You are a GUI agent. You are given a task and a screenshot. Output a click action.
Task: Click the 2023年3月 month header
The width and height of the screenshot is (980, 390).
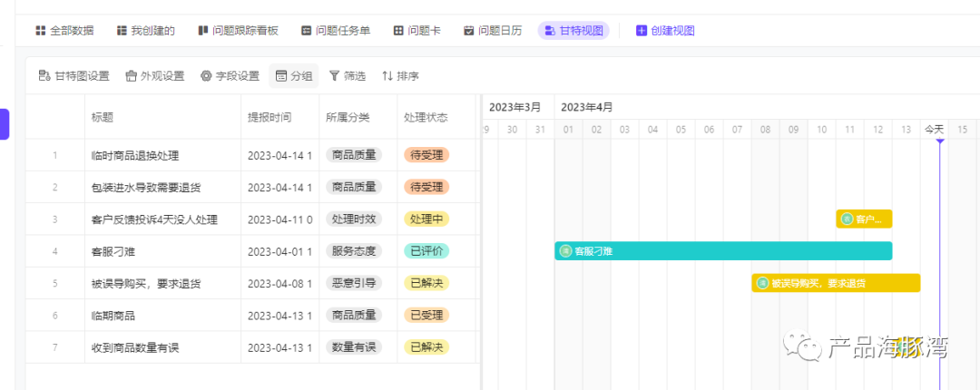point(515,107)
